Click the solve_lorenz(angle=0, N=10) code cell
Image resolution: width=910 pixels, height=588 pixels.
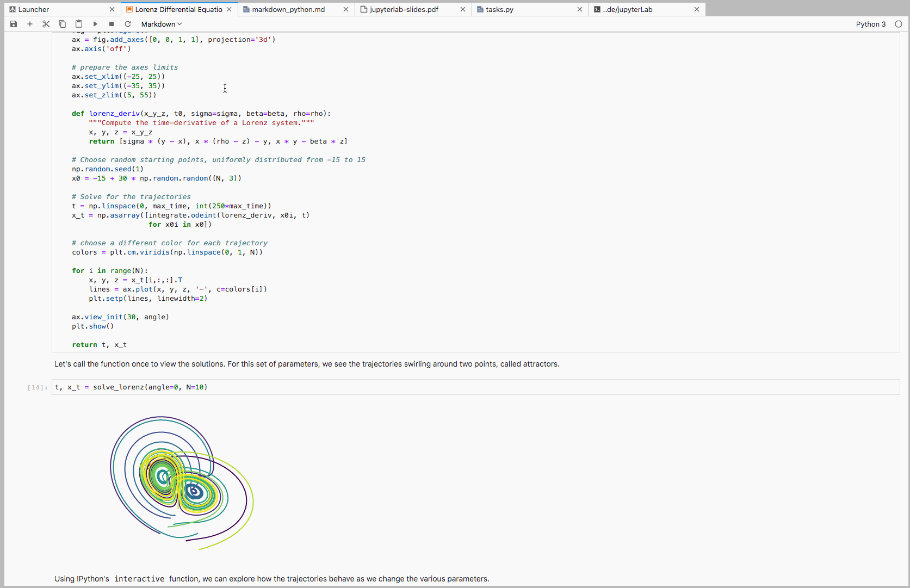[475, 387]
